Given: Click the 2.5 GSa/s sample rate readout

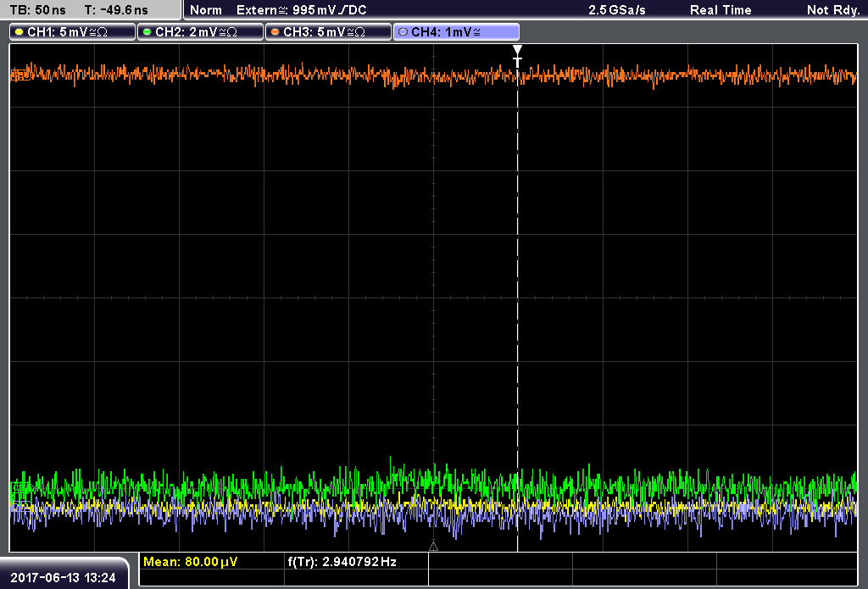Looking at the screenshot, I should coord(617,10).
